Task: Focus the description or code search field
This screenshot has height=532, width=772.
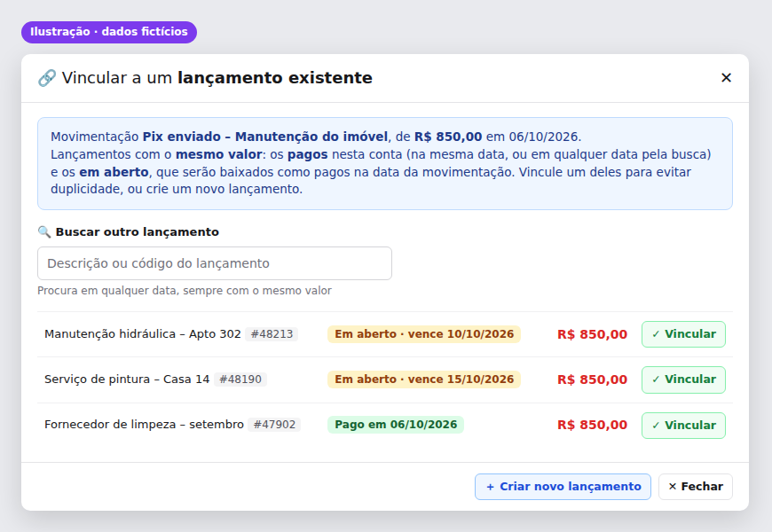Action: pos(215,263)
